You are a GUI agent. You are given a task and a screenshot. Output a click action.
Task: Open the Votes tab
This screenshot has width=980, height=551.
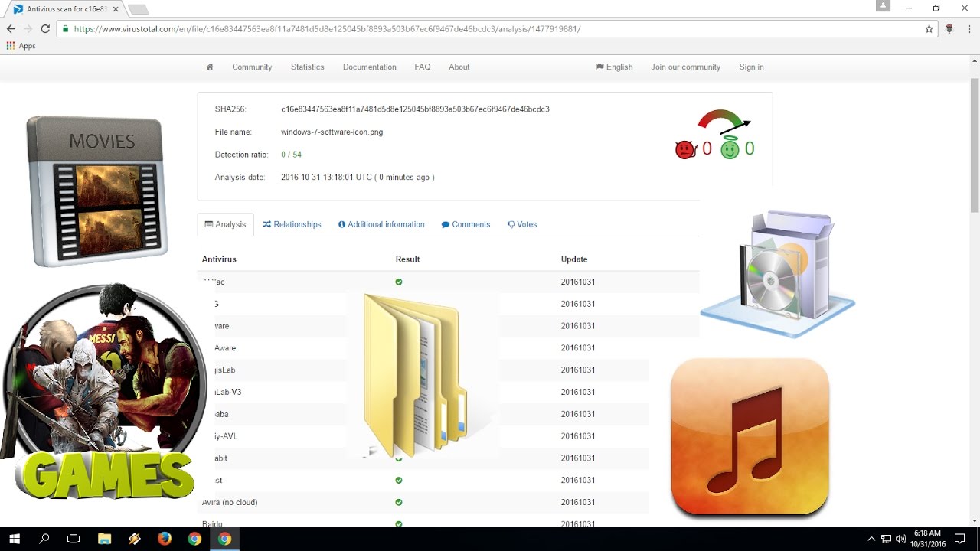pos(521,225)
